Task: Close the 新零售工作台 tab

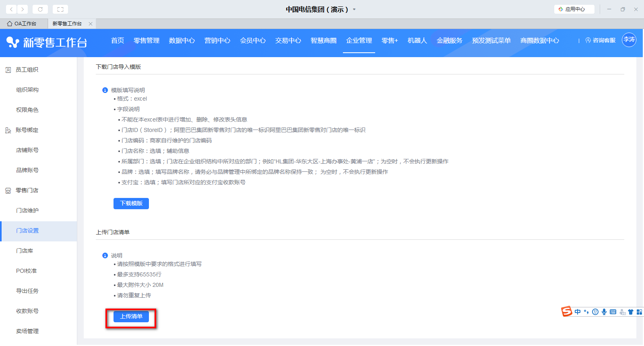Action: tap(91, 24)
